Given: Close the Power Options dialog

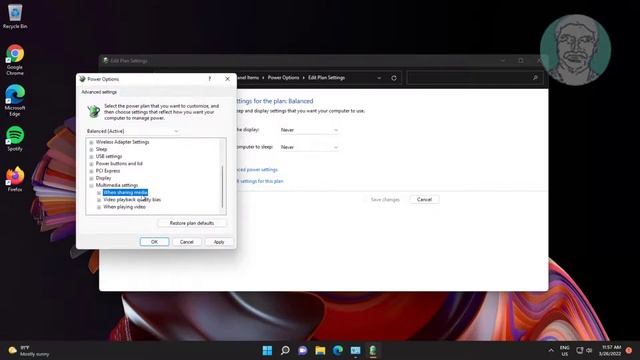Looking at the screenshot, I should tap(227, 79).
